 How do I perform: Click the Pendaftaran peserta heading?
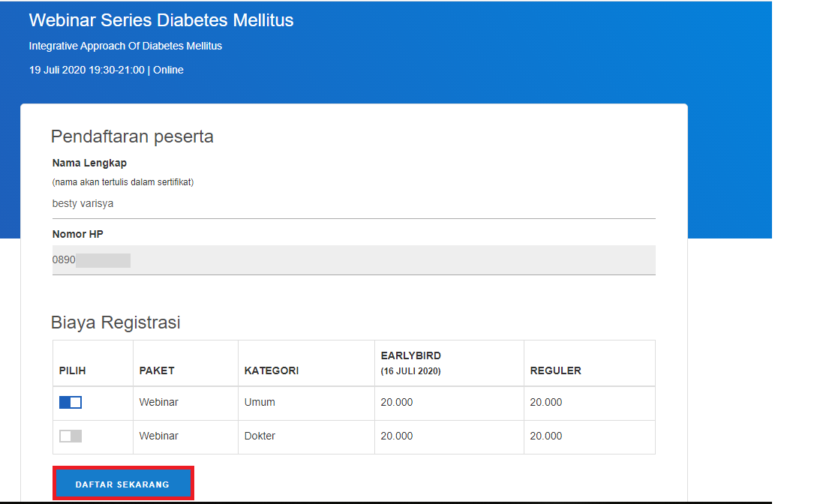(x=132, y=136)
